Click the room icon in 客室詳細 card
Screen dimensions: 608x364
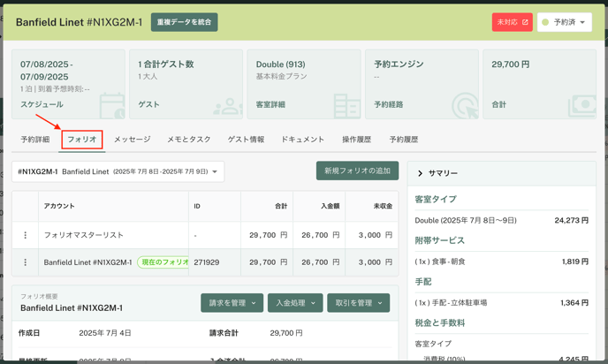tap(347, 106)
